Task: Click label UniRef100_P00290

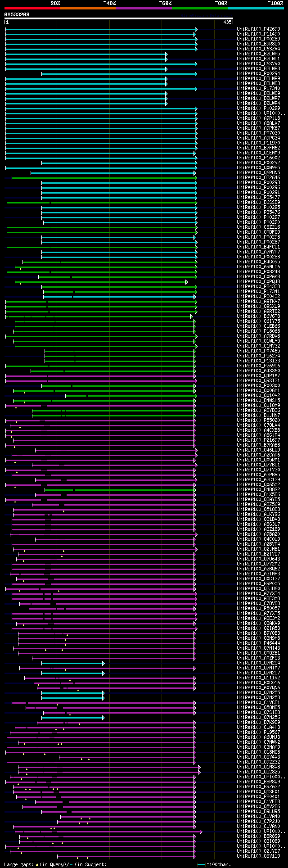Action: click(x=258, y=222)
